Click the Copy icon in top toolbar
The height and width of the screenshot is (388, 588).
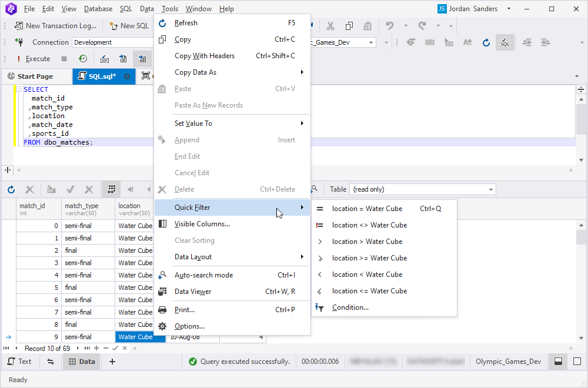pos(349,26)
